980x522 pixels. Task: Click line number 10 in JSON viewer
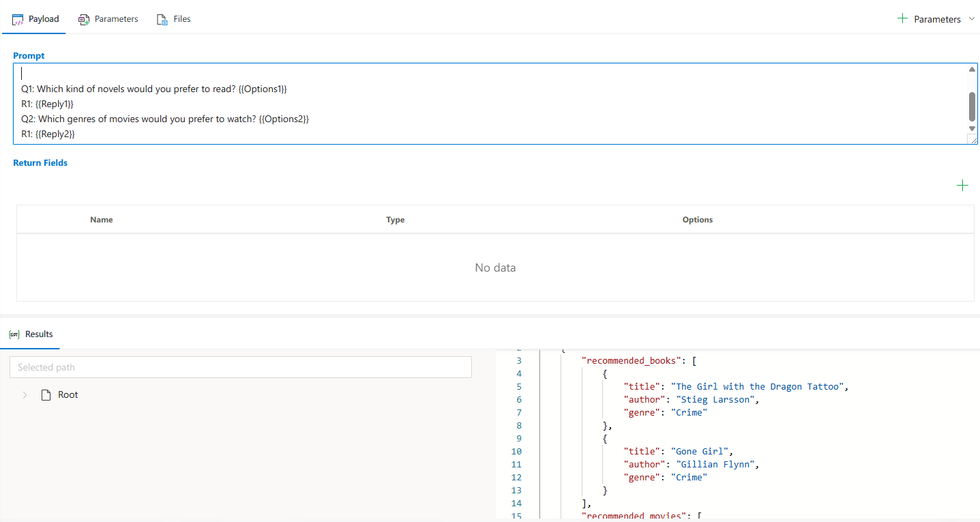point(516,452)
